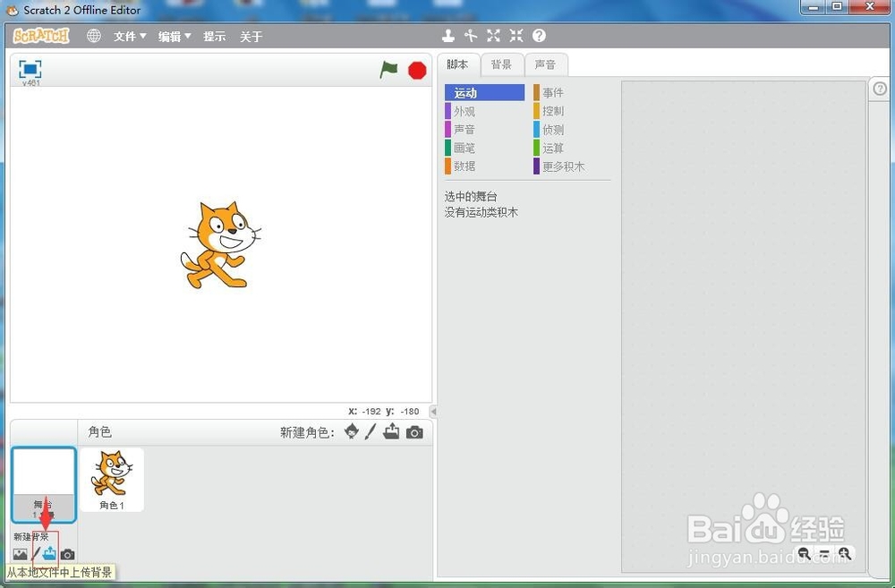
Task: Open the help panel question mark
Action: click(x=880, y=89)
